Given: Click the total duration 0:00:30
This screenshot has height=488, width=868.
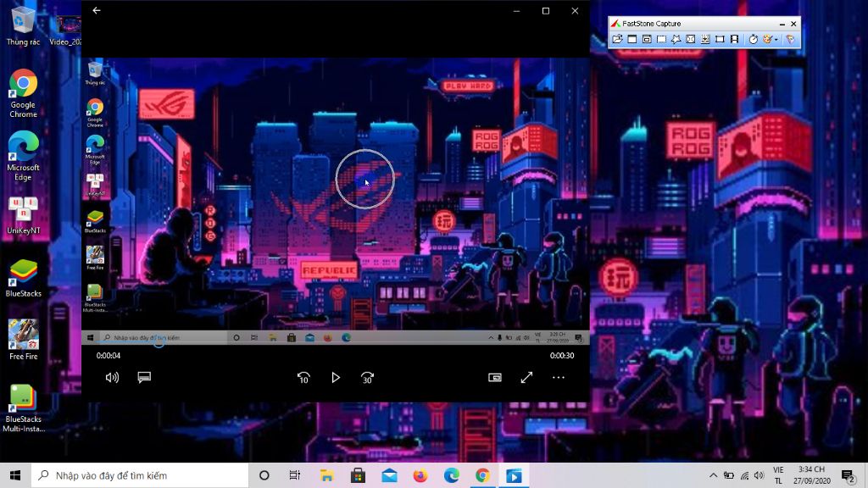Looking at the screenshot, I should [562, 356].
